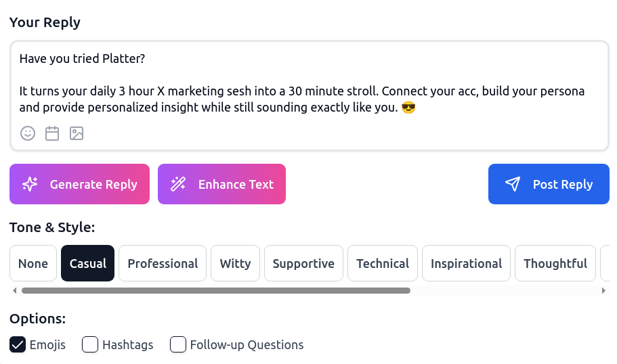Uncheck the Emojis option

coord(18,345)
